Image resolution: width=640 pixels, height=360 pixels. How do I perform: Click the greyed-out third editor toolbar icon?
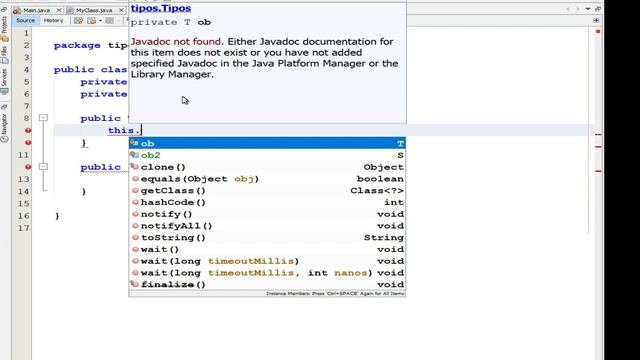click(x=109, y=20)
